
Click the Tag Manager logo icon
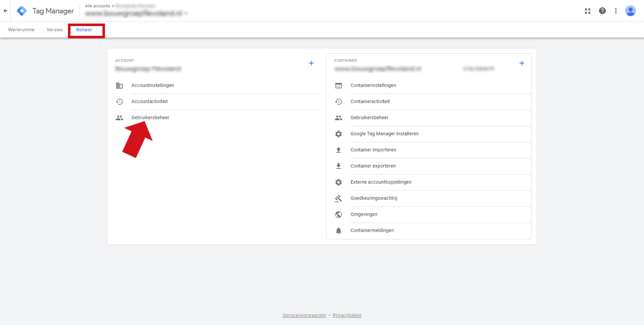tap(22, 11)
